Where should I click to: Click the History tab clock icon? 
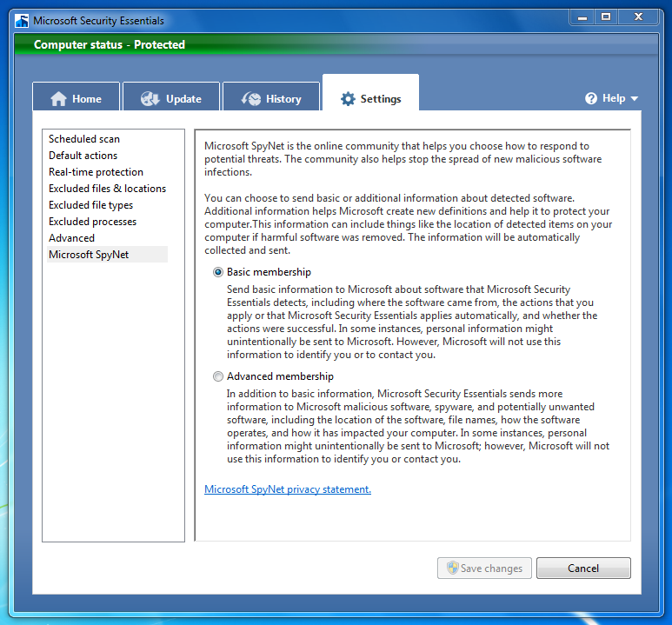[250, 99]
